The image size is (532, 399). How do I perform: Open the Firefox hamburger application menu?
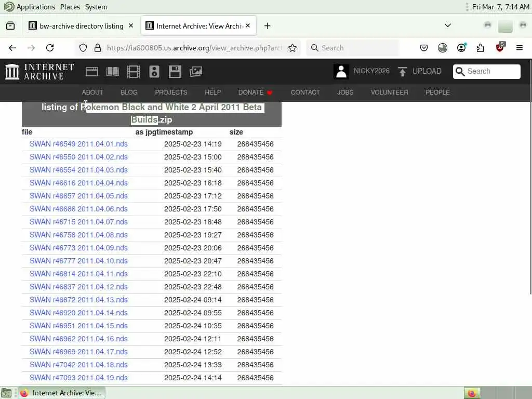[520, 48]
